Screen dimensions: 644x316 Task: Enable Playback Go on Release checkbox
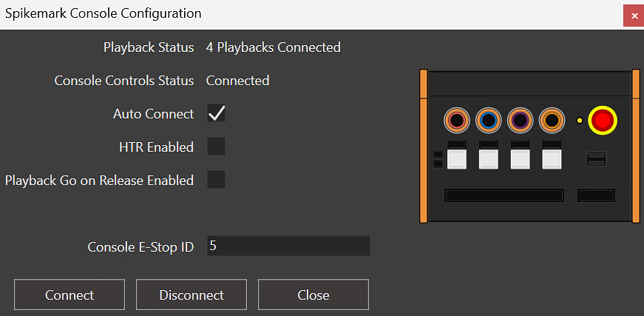coord(216,180)
